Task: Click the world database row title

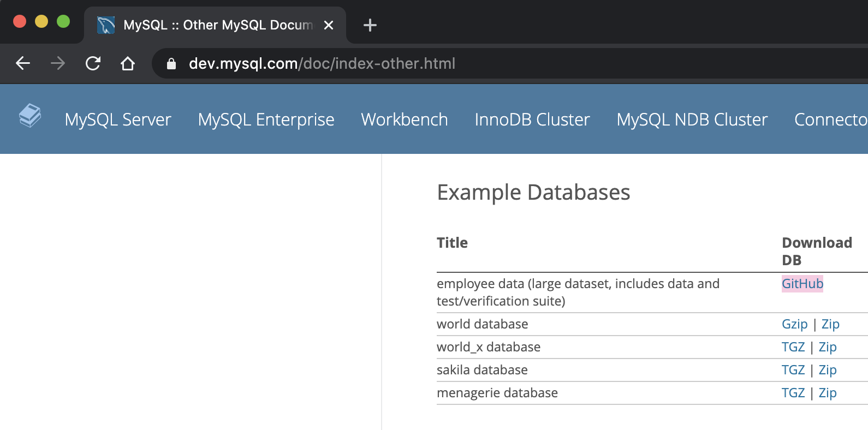Action: pyautogui.click(x=483, y=324)
